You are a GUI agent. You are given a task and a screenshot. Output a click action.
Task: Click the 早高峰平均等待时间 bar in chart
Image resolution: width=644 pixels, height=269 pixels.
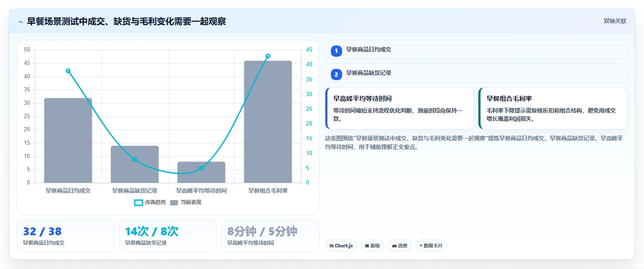point(201,172)
